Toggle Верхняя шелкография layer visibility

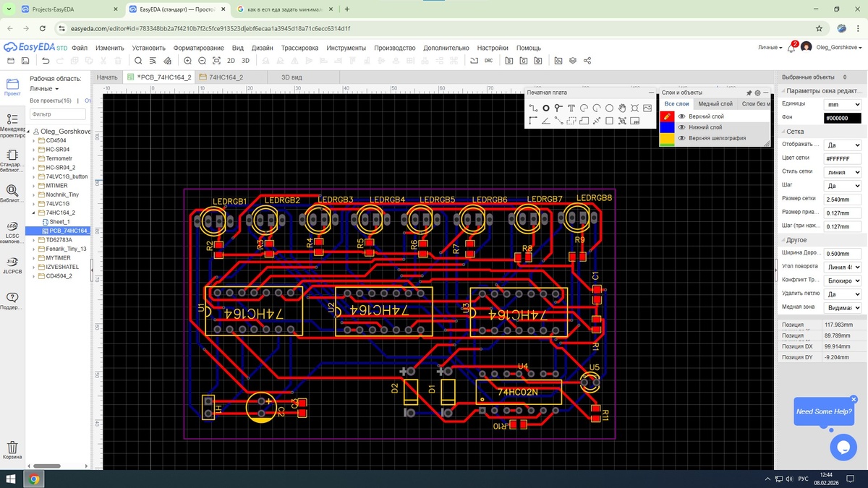[x=681, y=137]
